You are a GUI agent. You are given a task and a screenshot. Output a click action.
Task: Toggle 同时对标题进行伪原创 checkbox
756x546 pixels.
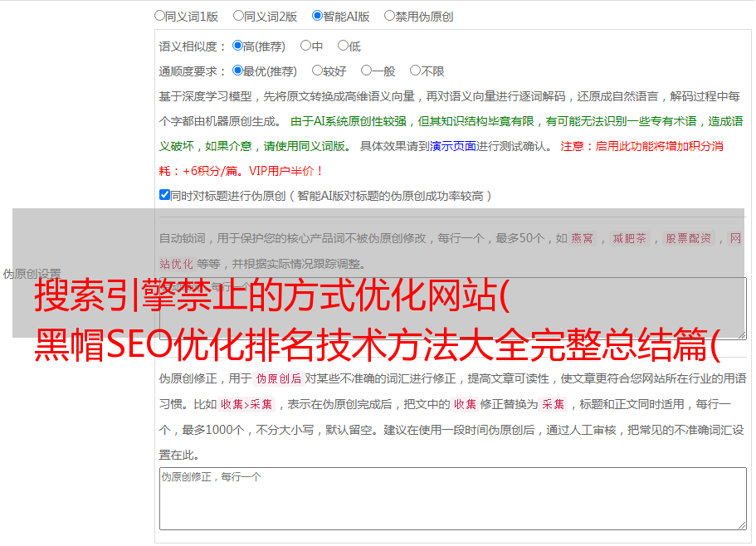[164, 195]
